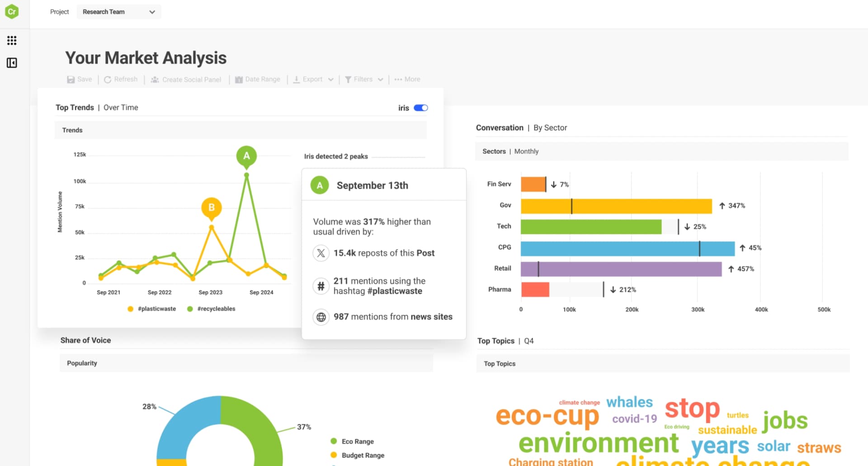Image resolution: width=868 pixels, height=466 pixels.
Task: Click the news sites link
Action: (x=432, y=317)
